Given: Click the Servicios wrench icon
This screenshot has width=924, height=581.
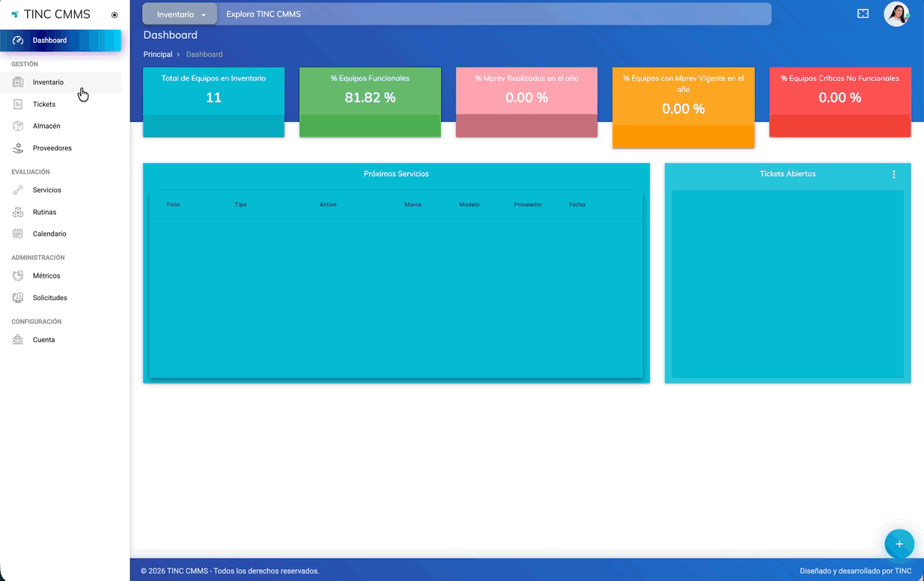Looking at the screenshot, I should click(18, 190).
